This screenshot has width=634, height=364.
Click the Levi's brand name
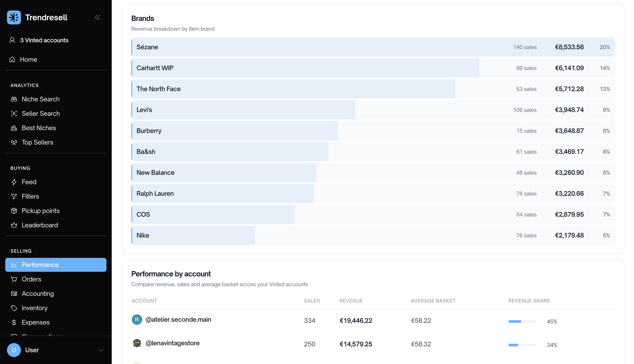coord(144,110)
